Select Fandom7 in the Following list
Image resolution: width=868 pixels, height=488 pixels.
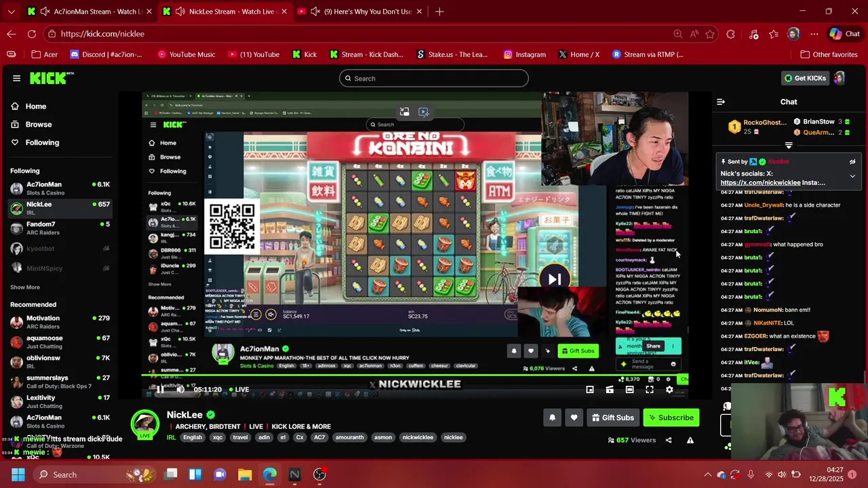tap(60, 228)
